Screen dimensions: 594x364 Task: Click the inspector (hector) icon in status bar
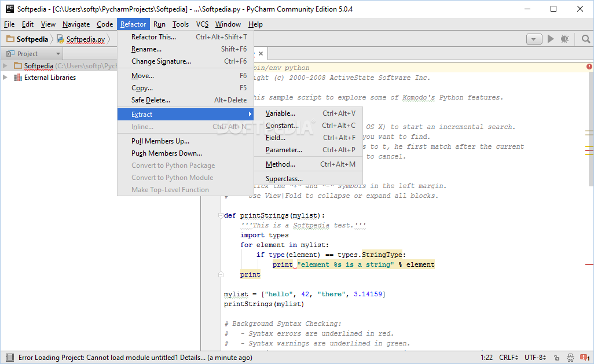[x=570, y=358]
